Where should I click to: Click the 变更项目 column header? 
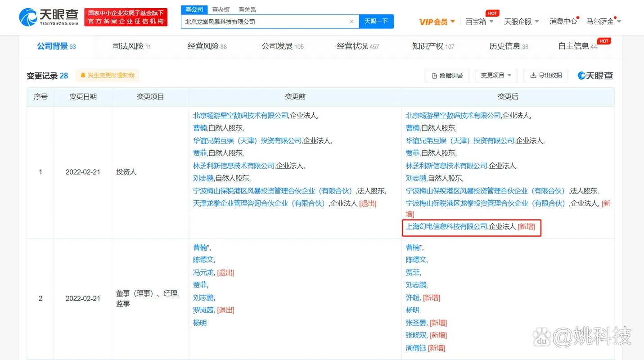point(150,97)
